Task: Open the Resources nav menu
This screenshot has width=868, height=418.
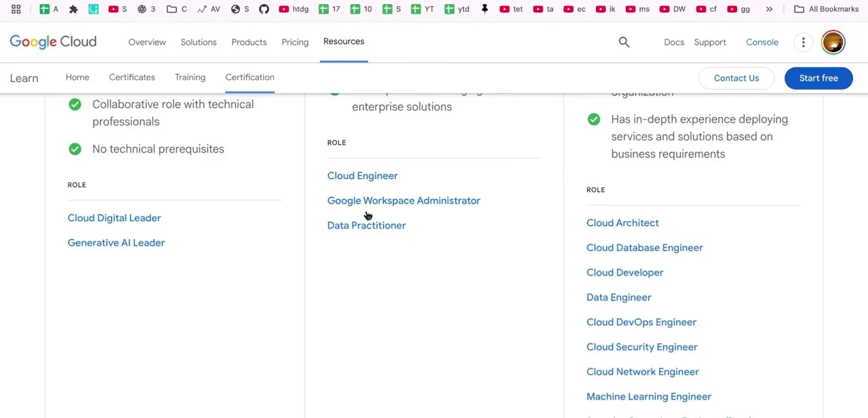Action: pyautogui.click(x=344, y=41)
